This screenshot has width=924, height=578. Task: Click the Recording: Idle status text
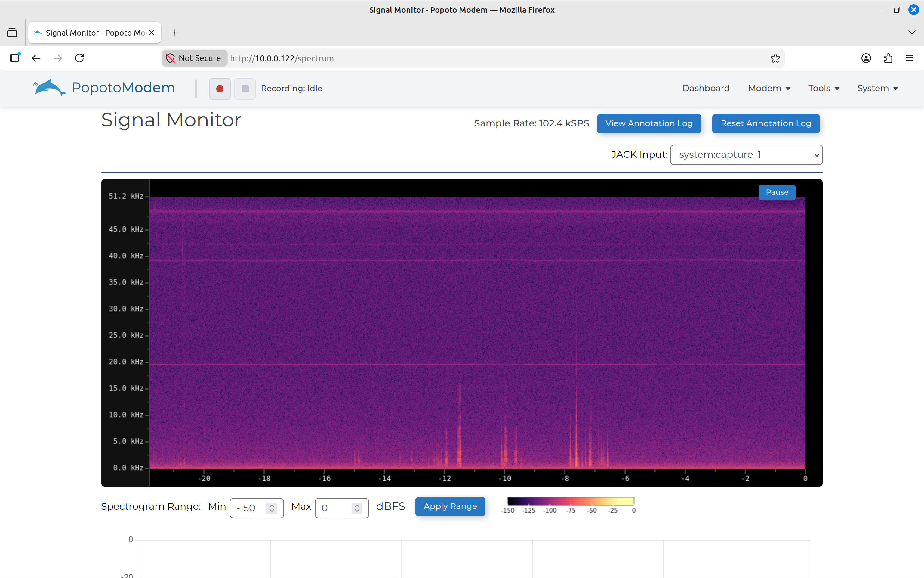tap(291, 88)
